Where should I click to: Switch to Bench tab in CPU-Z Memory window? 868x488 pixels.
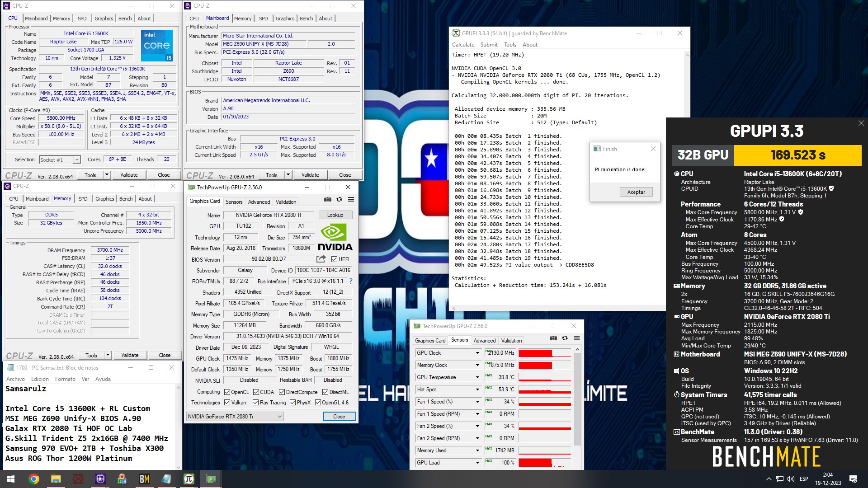(126, 199)
